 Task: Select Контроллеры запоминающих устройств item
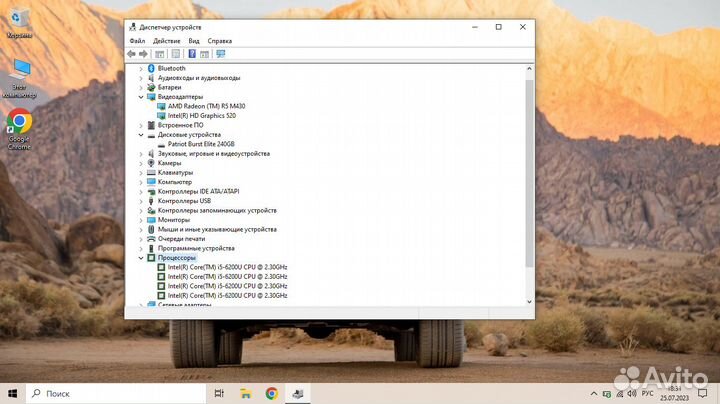pos(217,211)
